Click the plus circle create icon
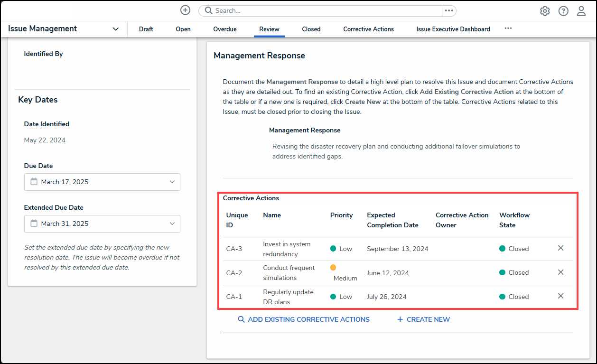This screenshot has width=597, height=364. pos(185,10)
